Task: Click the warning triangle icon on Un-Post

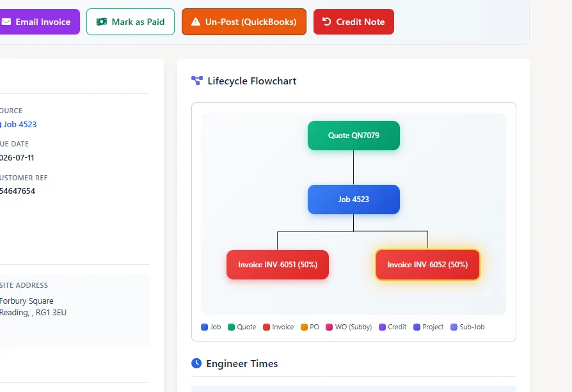Action: pyautogui.click(x=196, y=22)
